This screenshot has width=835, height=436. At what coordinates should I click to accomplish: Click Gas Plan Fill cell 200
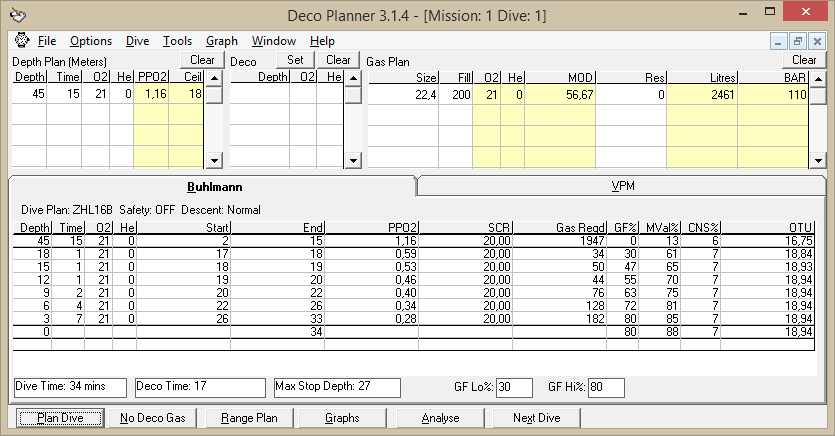tap(456, 95)
